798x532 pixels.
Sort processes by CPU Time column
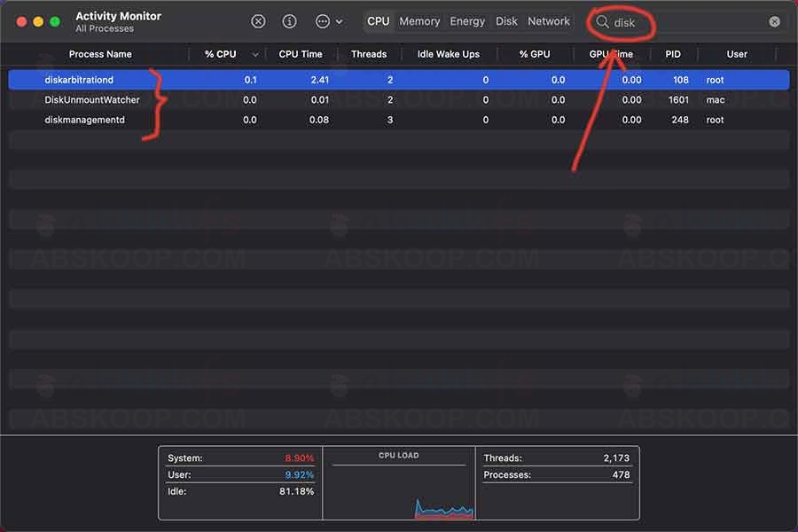301,54
